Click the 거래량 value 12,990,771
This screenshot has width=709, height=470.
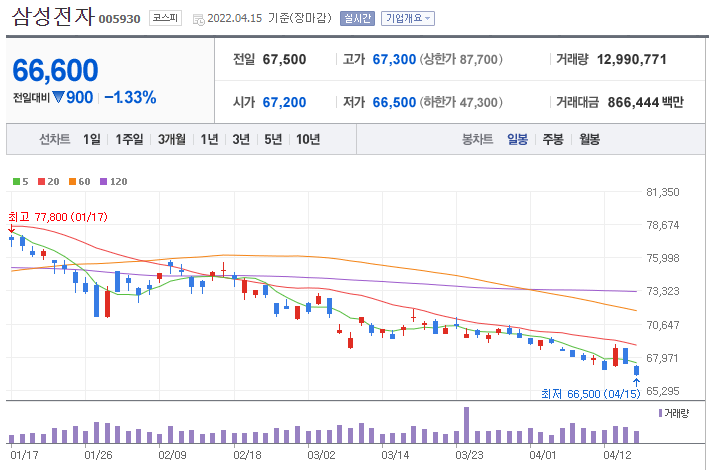(632, 59)
